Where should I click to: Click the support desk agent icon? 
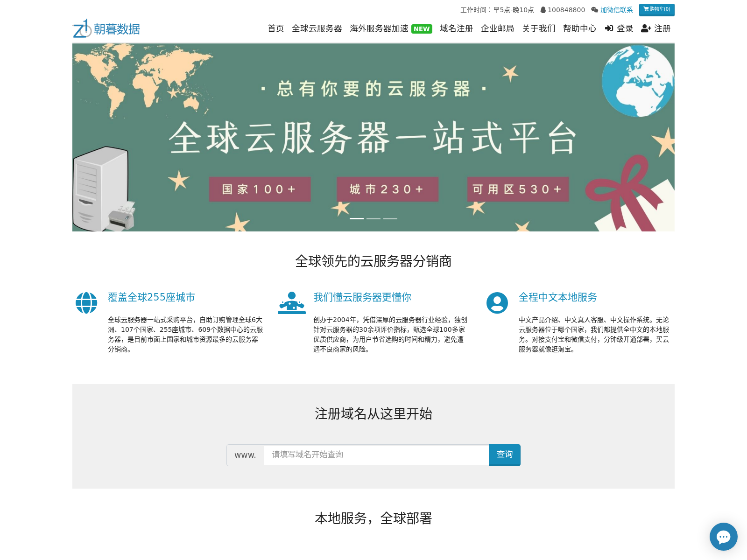[291, 303]
